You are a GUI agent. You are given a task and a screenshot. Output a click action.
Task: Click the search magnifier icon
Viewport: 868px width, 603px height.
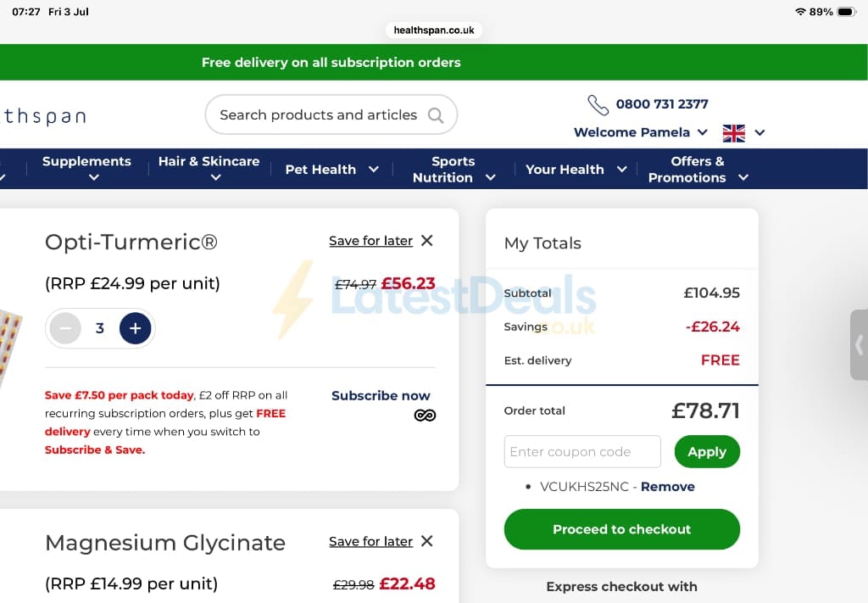[x=436, y=115]
